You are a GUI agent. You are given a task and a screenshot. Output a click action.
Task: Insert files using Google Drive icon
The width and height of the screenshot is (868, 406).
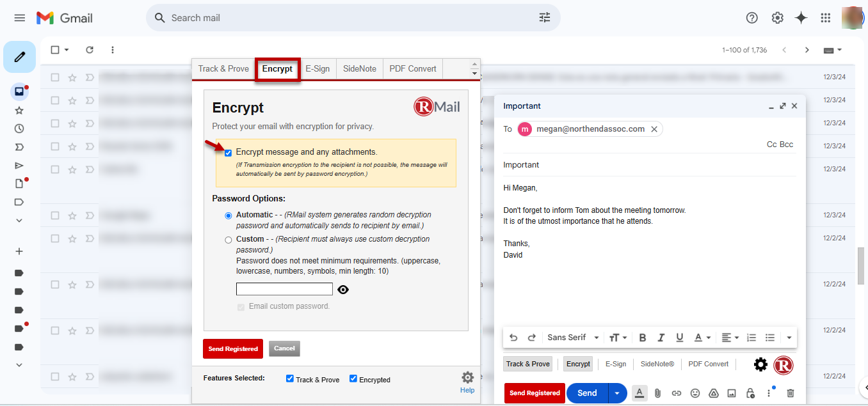[x=714, y=393]
